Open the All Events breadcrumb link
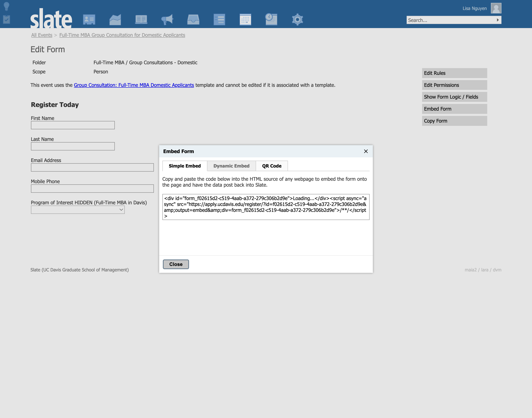Image resolution: width=532 pixels, height=418 pixels. click(x=42, y=35)
